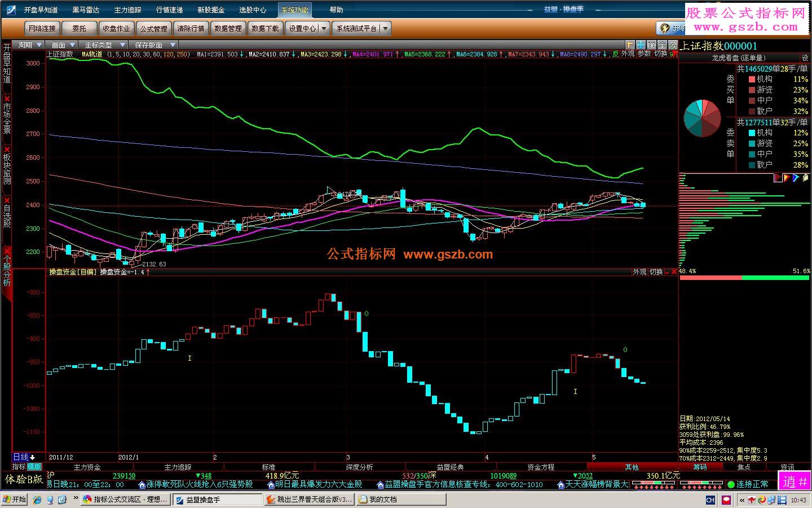Expand the 系统测试平台 dropdown arrow

tap(386, 28)
